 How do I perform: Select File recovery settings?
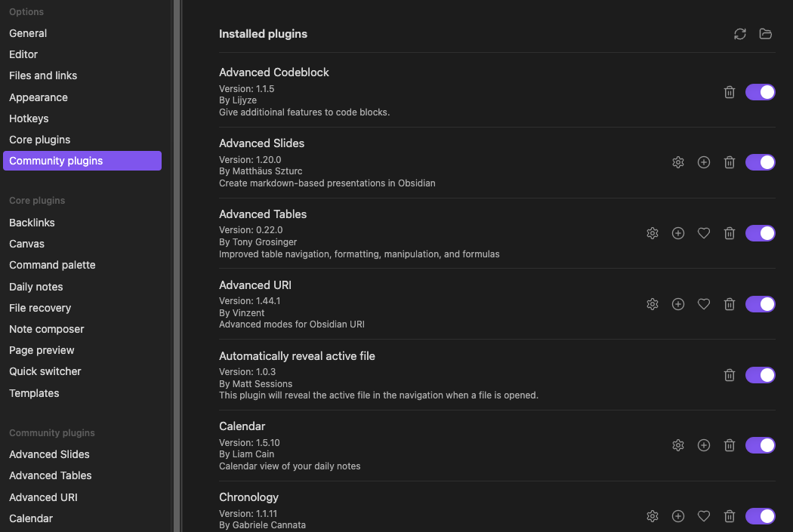coord(82,308)
